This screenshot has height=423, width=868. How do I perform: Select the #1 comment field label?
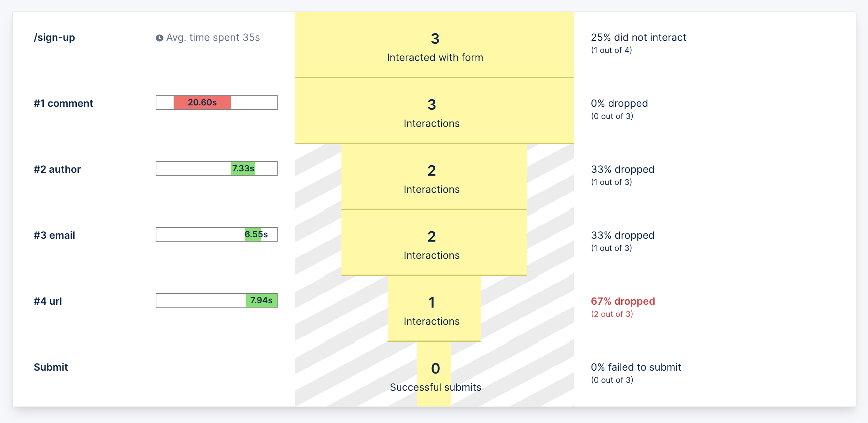click(x=63, y=104)
